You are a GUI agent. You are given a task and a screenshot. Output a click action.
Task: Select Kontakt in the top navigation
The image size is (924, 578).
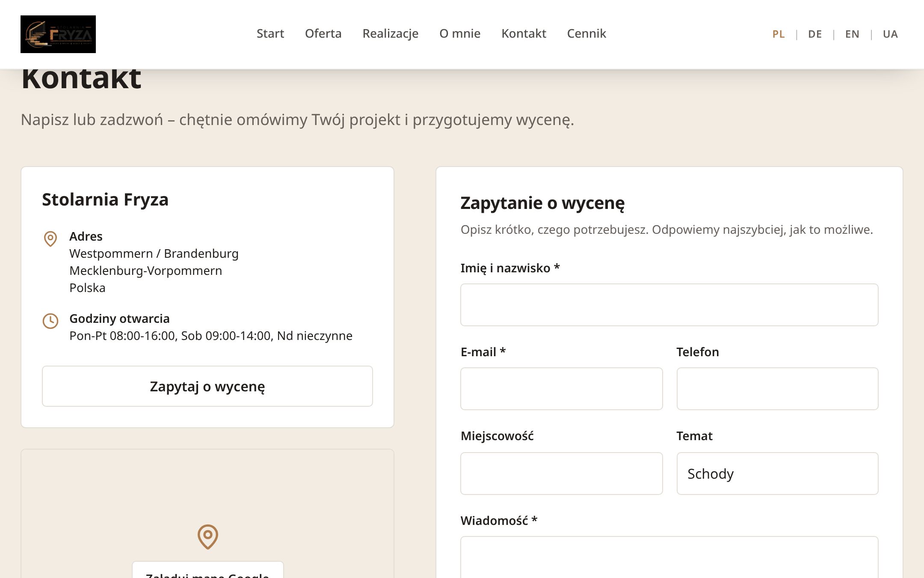point(524,33)
